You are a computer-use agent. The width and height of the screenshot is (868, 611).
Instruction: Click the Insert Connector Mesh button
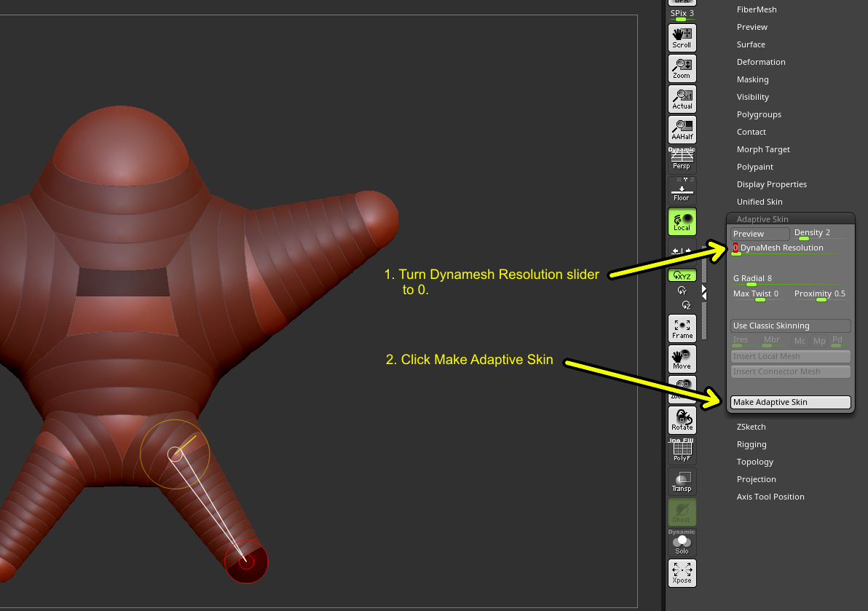point(791,371)
